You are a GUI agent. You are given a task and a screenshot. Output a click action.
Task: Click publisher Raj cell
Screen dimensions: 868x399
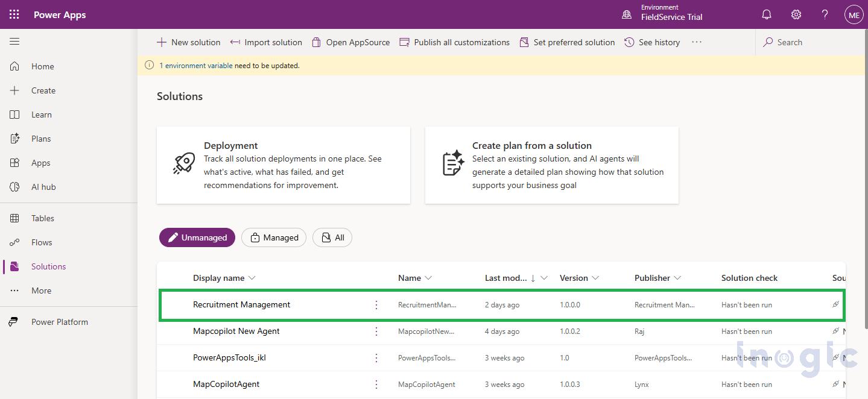point(640,331)
